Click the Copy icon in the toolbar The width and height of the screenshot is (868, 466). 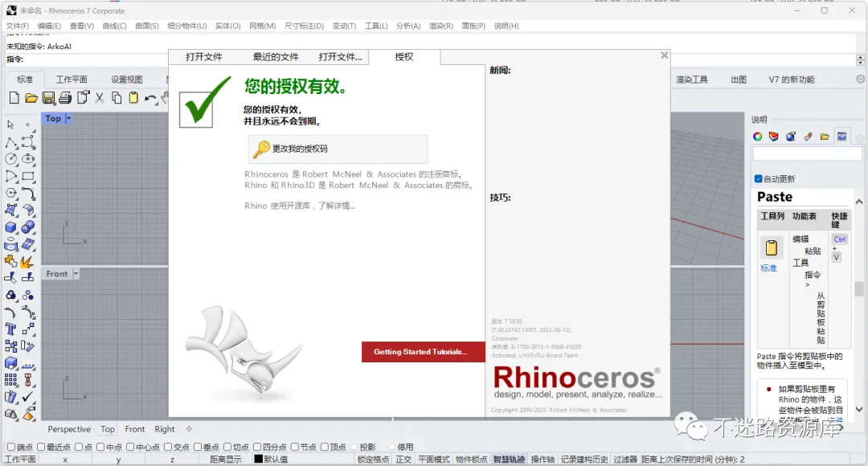[117, 98]
